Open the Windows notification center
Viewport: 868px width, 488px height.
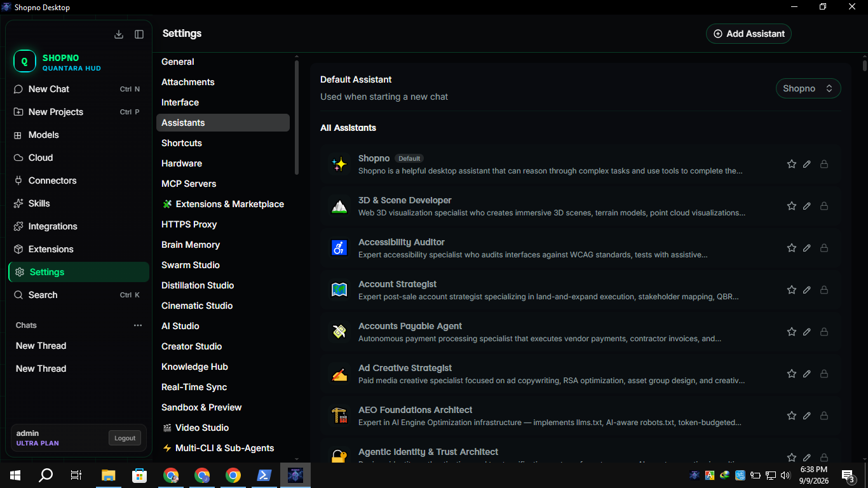848,475
